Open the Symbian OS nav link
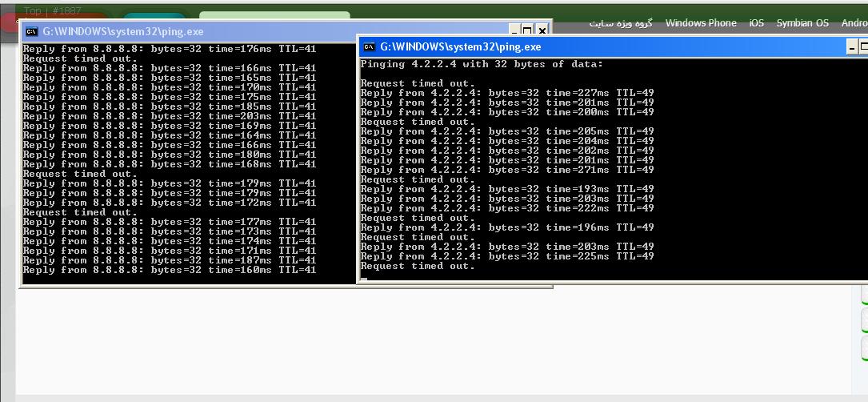Viewport: 868px width, 402px height. pyautogui.click(x=802, y=22)
